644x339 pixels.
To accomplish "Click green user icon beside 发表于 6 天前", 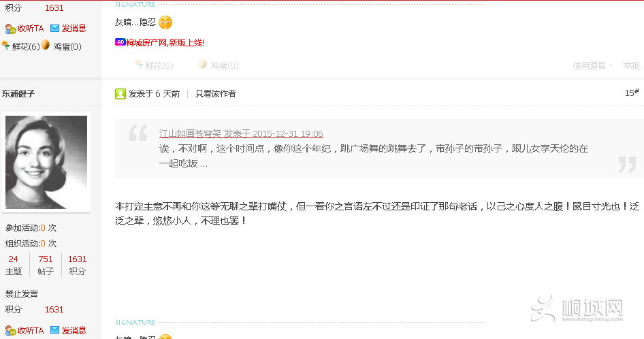I will 120,94.
